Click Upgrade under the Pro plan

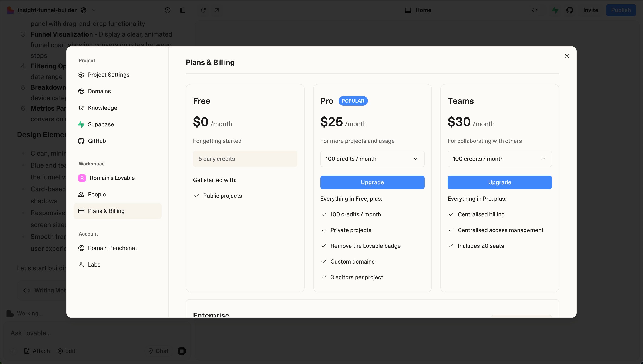372,182
